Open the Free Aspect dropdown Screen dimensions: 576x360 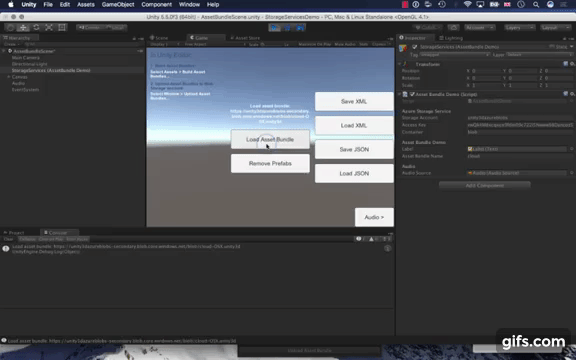point(215,44)
